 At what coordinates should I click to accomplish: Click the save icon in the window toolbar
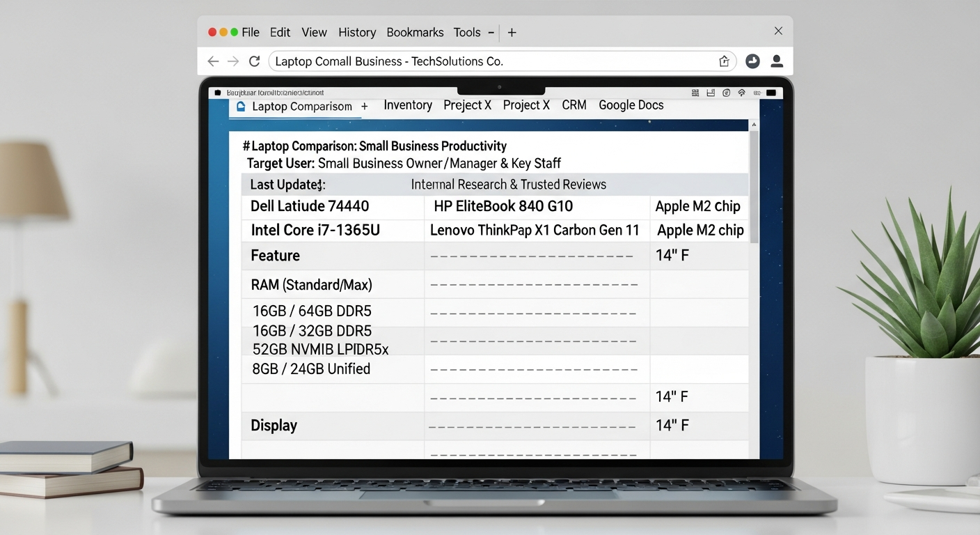tap(711, 92)
